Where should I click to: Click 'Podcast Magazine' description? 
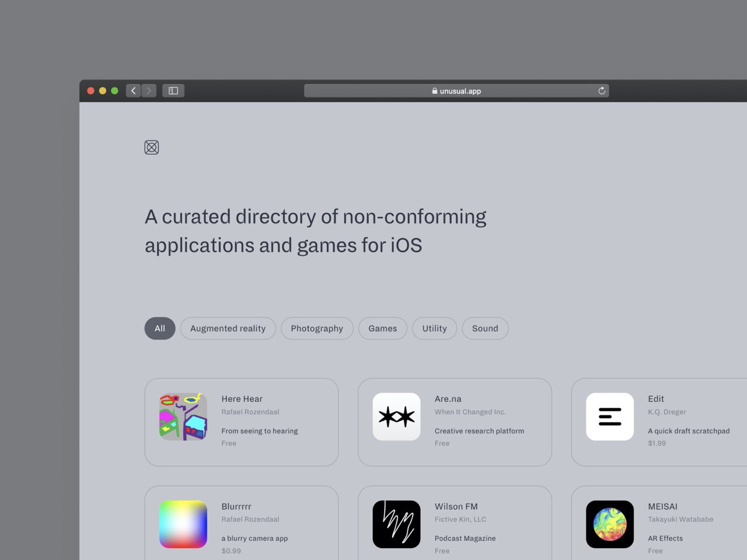click(465, 538)
